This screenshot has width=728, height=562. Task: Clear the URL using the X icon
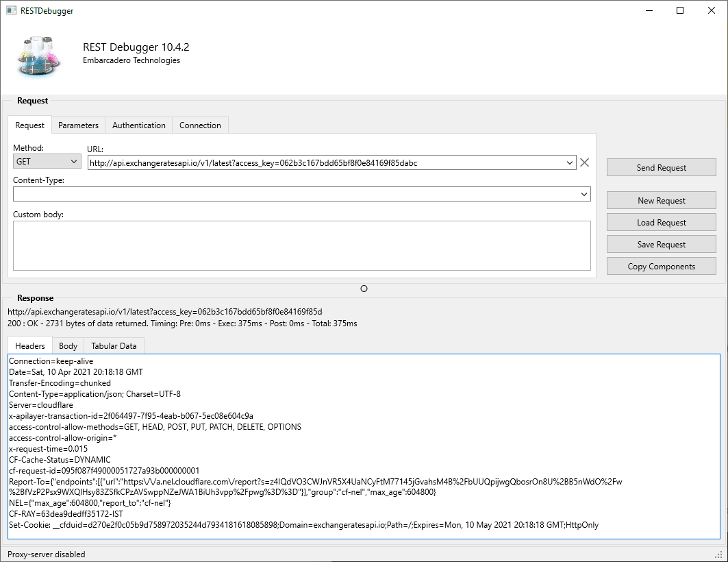(584, 162)
